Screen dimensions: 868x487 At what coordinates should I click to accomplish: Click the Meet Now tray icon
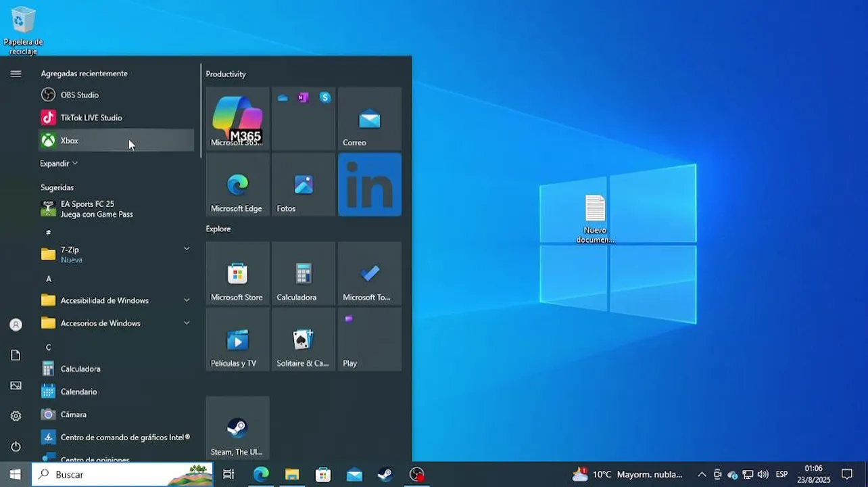point(717,475)
